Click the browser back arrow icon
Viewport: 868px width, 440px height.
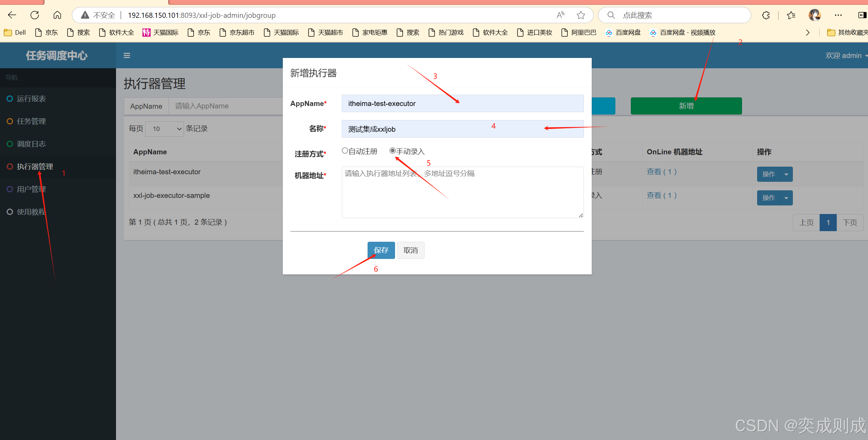(x=12, y=15)
